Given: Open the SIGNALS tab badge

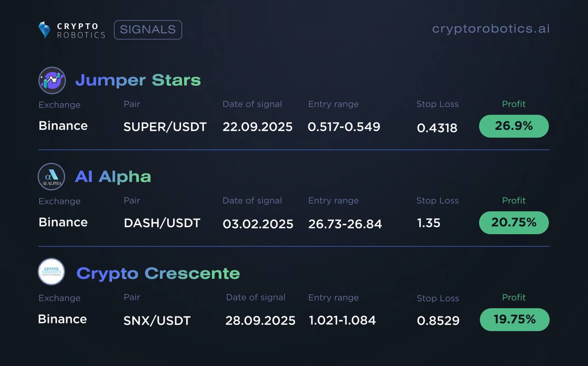Looking at the screenshot, I should [x=148, y=30].
